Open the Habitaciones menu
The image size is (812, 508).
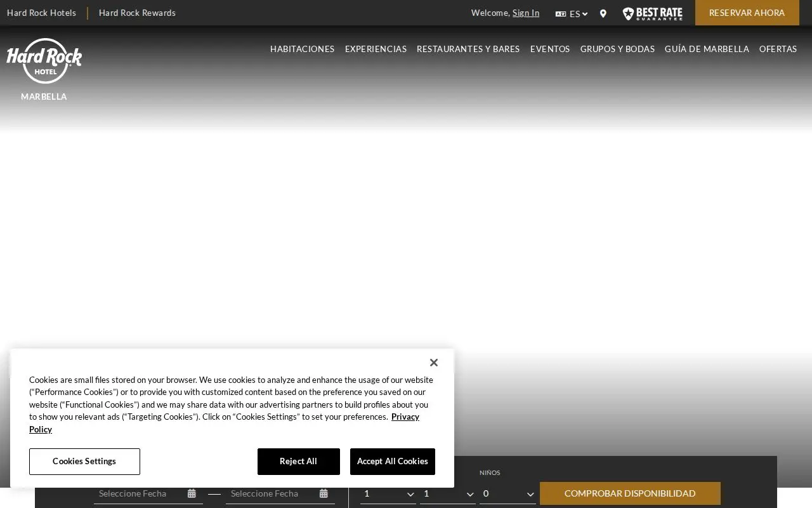(302, 49)
